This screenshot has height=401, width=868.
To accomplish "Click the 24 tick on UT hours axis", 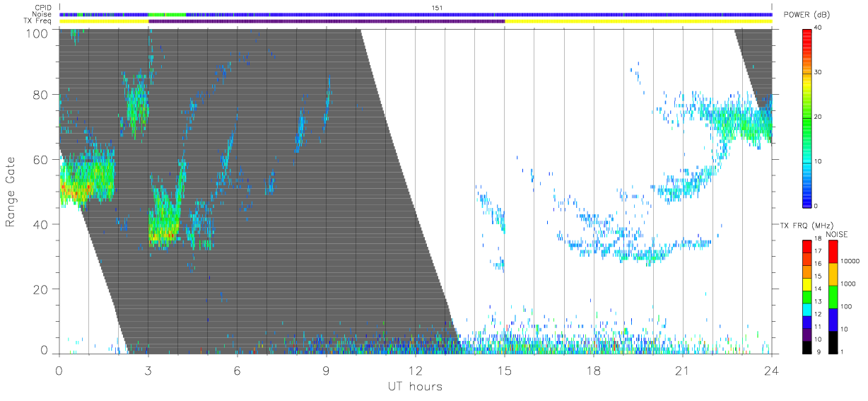I will 772,370.
